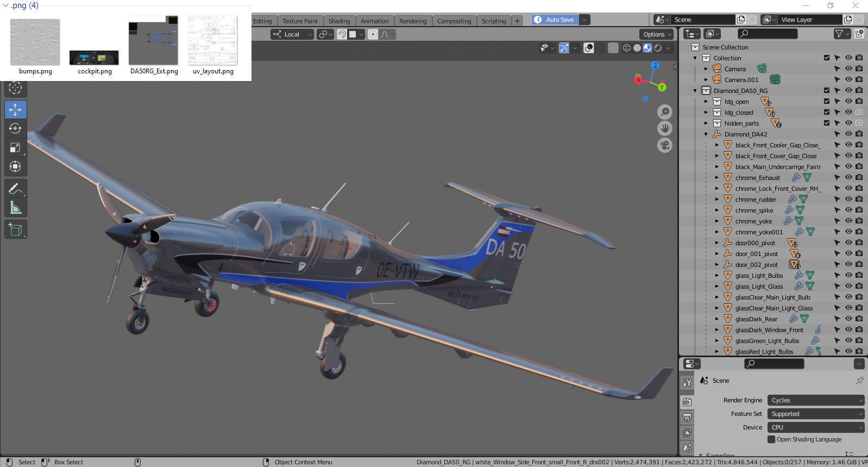Switch to Shading workspace tab
The width and height of the screenshot is (868, 467).
[x=339, y=21]
